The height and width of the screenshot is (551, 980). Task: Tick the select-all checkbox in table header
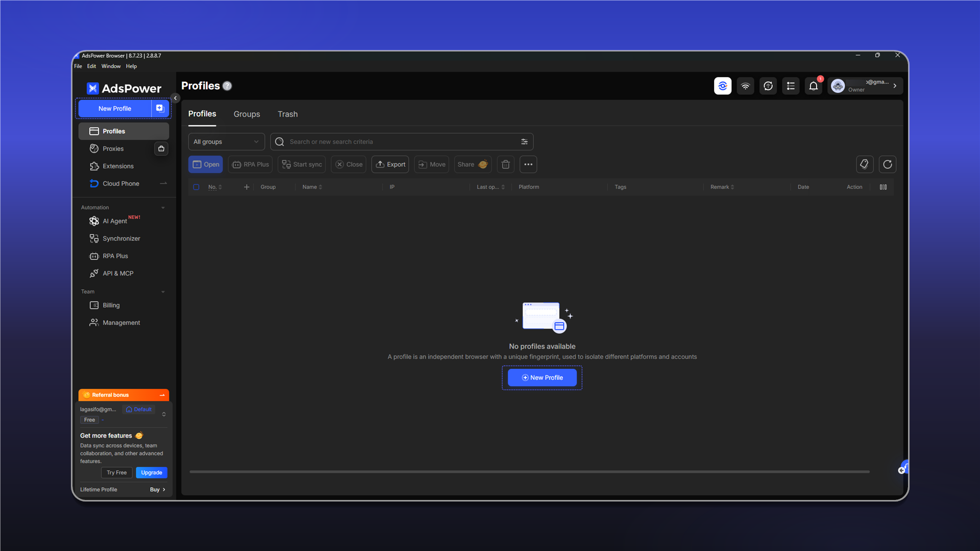[x=196, y=187]
